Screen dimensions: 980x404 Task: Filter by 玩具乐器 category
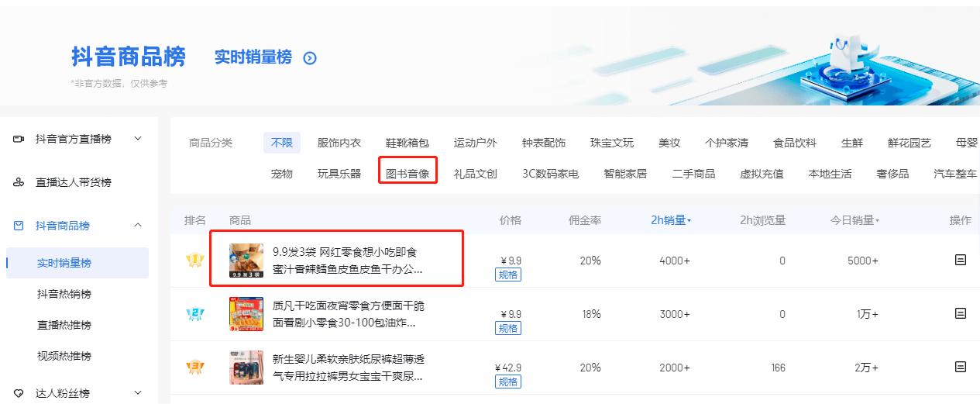tap(339, 174)
